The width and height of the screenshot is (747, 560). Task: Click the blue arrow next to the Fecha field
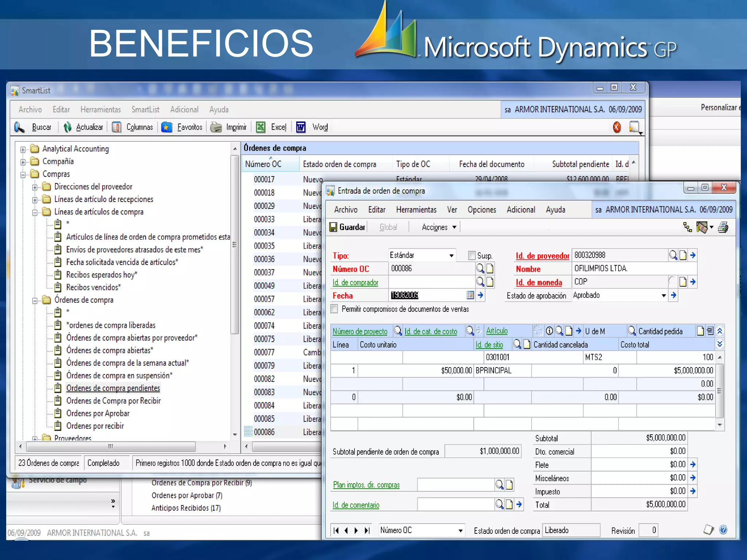click(x=481, y=295)
